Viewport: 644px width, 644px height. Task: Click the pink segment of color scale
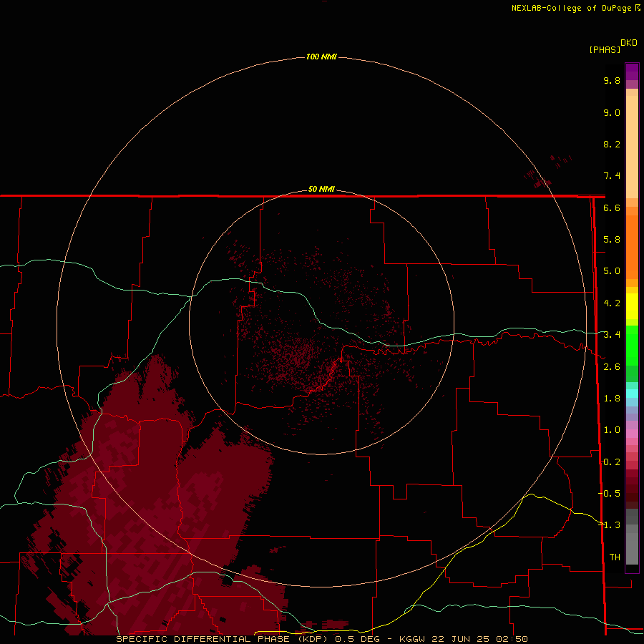tap(632, 434)
